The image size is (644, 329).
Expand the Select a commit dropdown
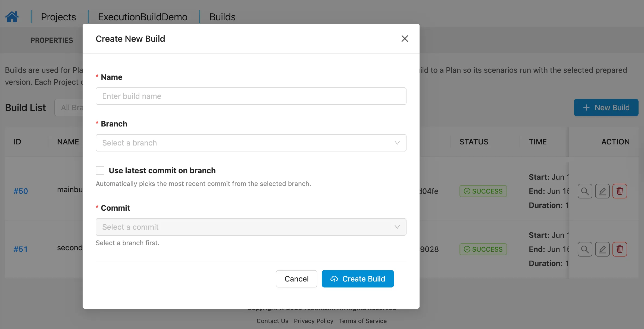(x=251, y=227)
